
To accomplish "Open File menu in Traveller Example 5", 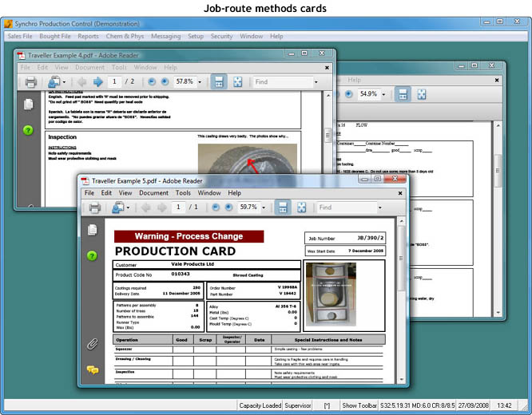I will pos(89,193).
